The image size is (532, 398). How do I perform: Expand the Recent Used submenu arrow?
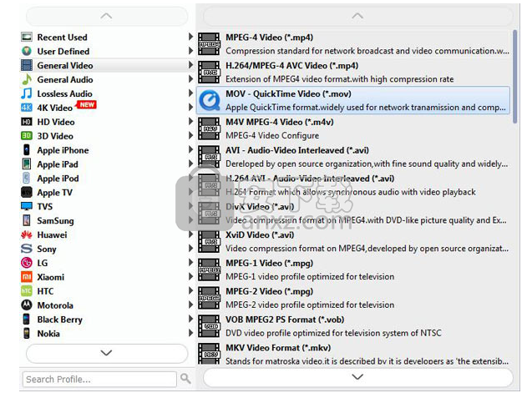pos(190,37)
